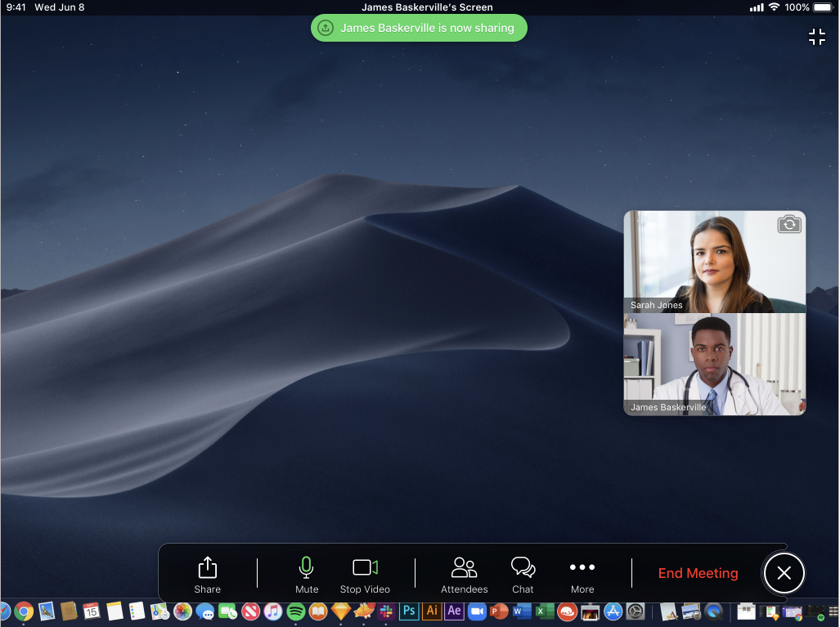Open Calendar icon in the dock
Viewport: 840px width, 627px height.
[92, 611]
